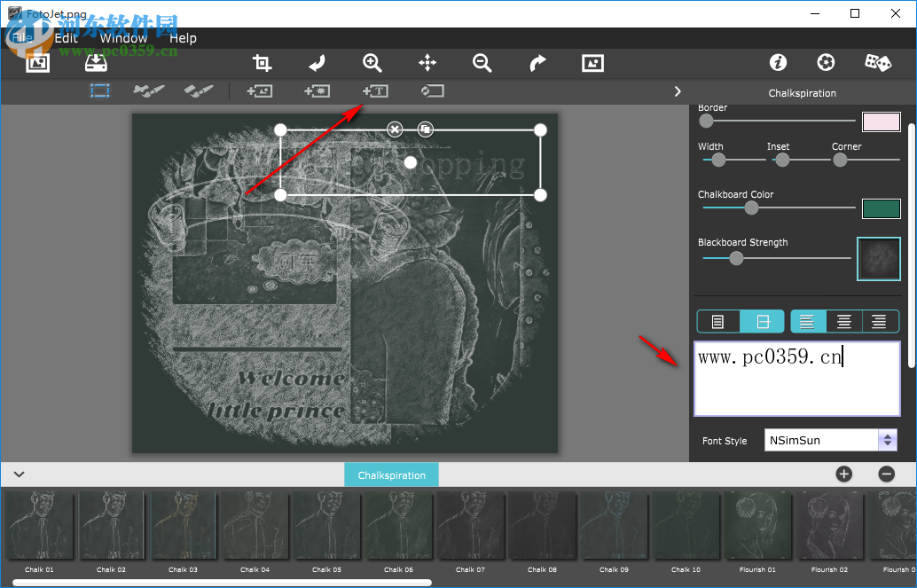
Task: Open the green Chalkboard Color swatch
Action: [881, 209]
